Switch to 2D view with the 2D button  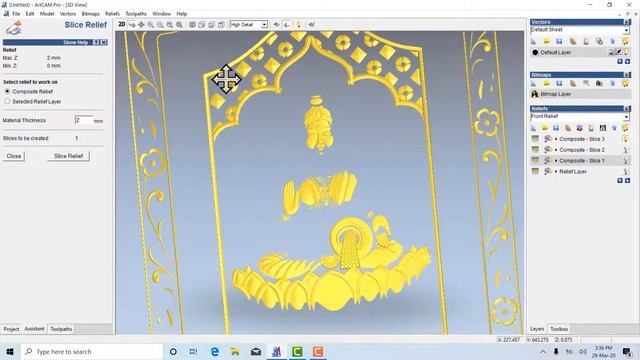[121, 24]
